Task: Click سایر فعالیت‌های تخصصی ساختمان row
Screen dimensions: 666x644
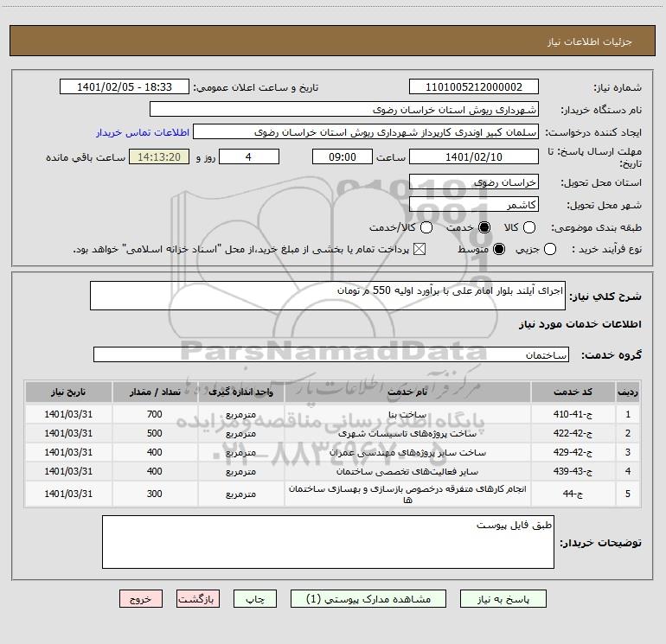Action: click(407, 472)
